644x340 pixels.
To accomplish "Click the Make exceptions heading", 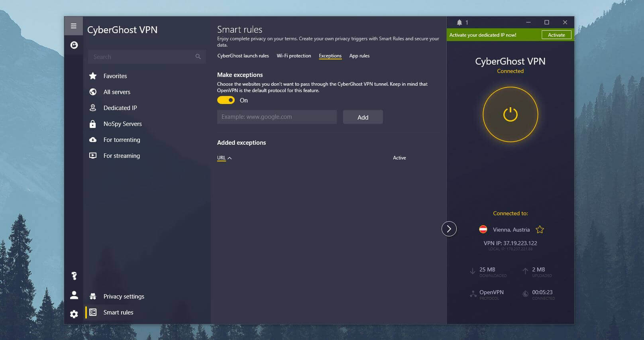I will click(240, 75).
